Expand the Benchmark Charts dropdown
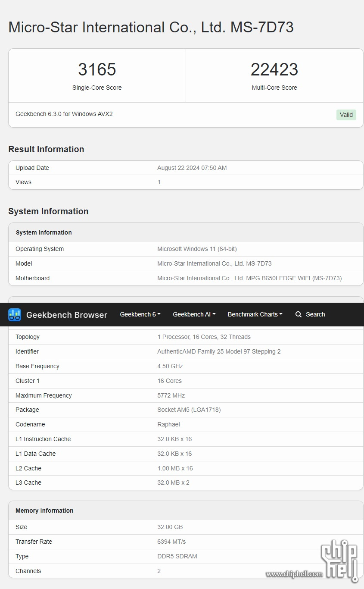 pos(255,314)
